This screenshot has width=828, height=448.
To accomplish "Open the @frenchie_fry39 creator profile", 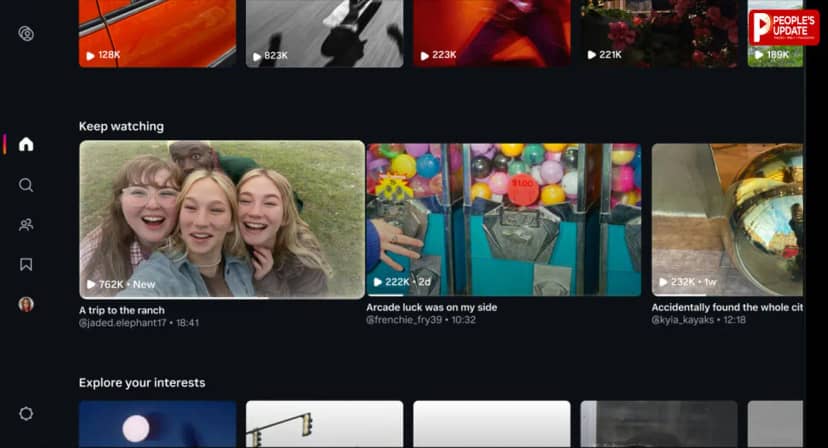I will (404, 320).
